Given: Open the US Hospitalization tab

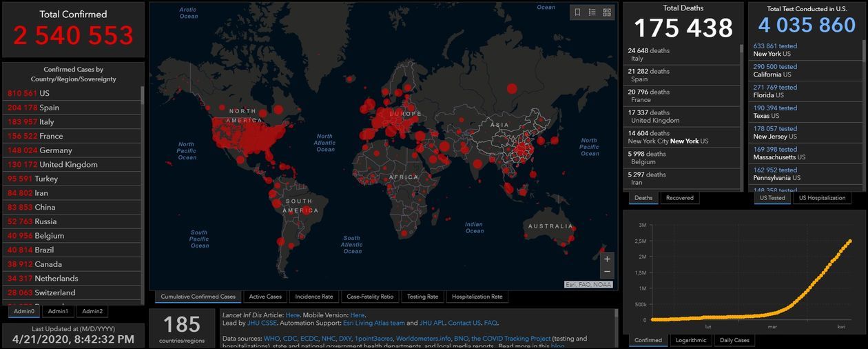Looking at the screenshot, I should click(x=822, y=198).
